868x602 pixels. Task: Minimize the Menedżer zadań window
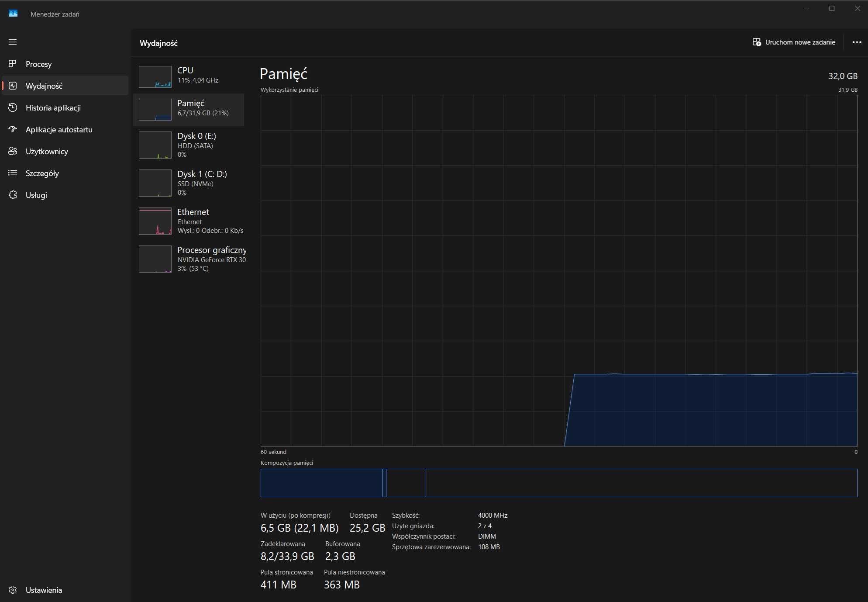[x=806, y=8]
